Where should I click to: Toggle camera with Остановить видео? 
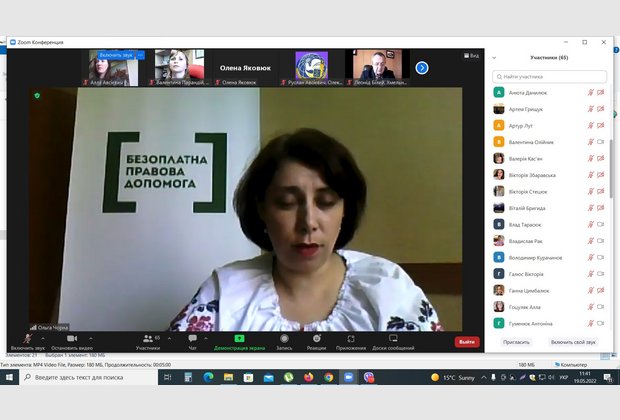click(x=72, y=342)
